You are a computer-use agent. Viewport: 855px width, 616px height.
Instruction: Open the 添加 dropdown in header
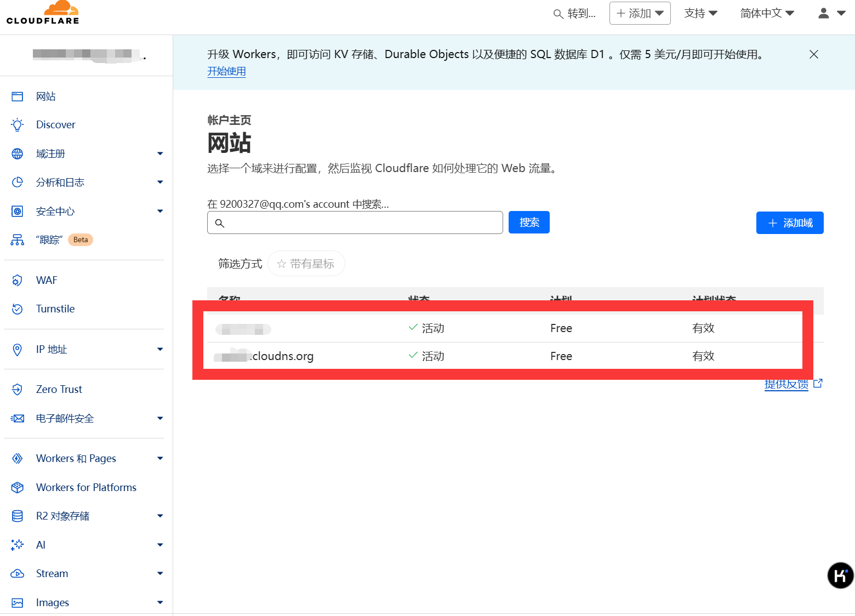[640, 13]
